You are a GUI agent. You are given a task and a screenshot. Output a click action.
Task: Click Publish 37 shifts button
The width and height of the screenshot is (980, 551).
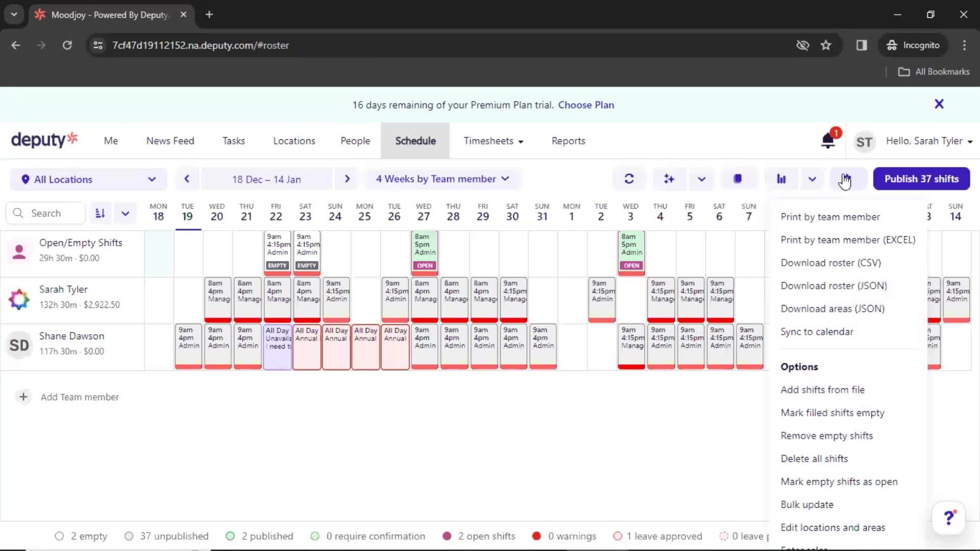click(921, 178)
